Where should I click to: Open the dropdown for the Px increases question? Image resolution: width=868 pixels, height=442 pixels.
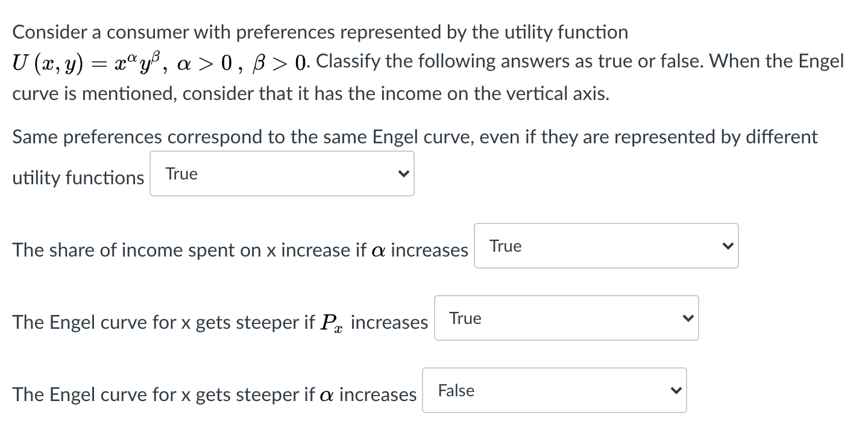tap(565, 318)
